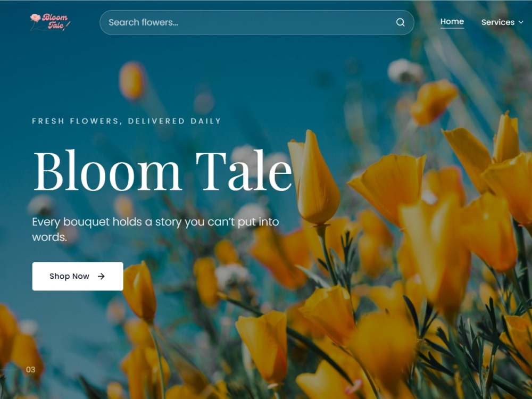532x399 pixels.
Task: Click the slide 03 indicator
Action: (x=30, y=370)
